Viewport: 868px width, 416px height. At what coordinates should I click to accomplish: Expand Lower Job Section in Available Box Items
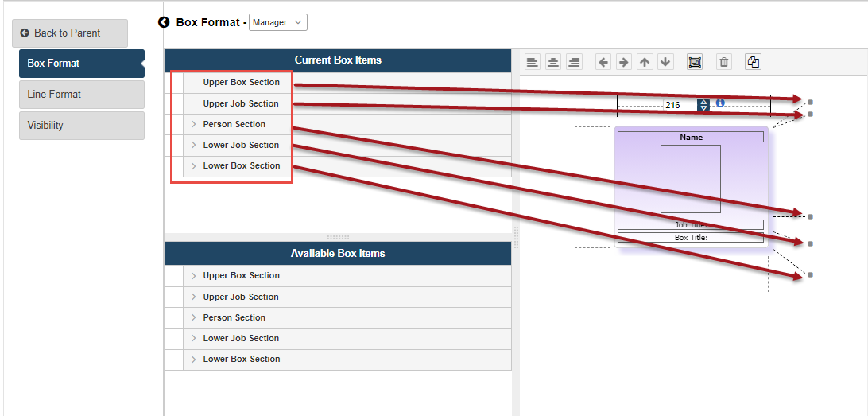coord(193,338)
